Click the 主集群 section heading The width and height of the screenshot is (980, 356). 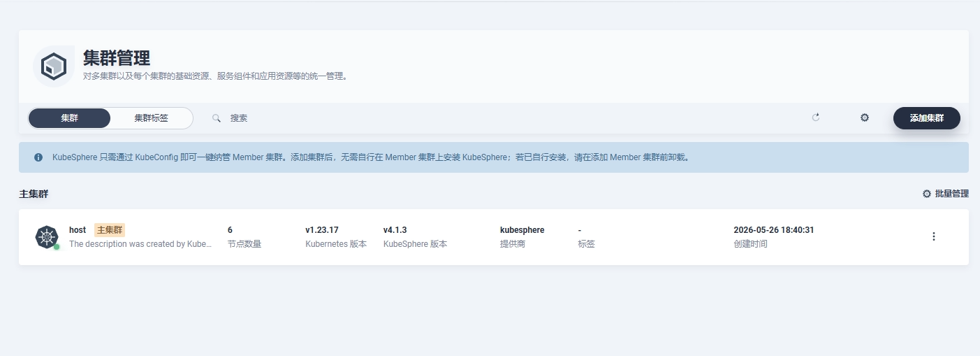[34, 194]
